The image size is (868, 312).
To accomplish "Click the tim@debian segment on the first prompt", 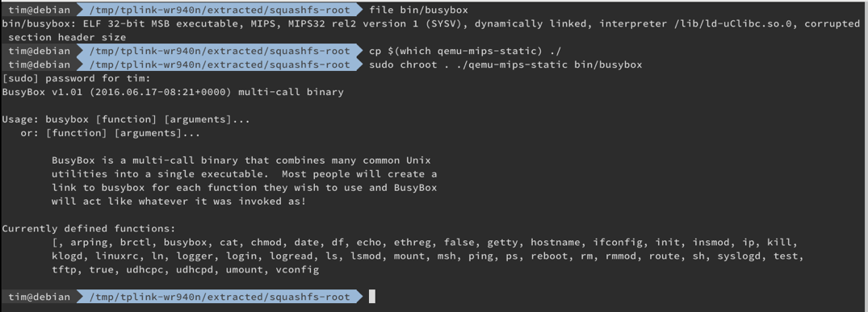I will 40,10.
